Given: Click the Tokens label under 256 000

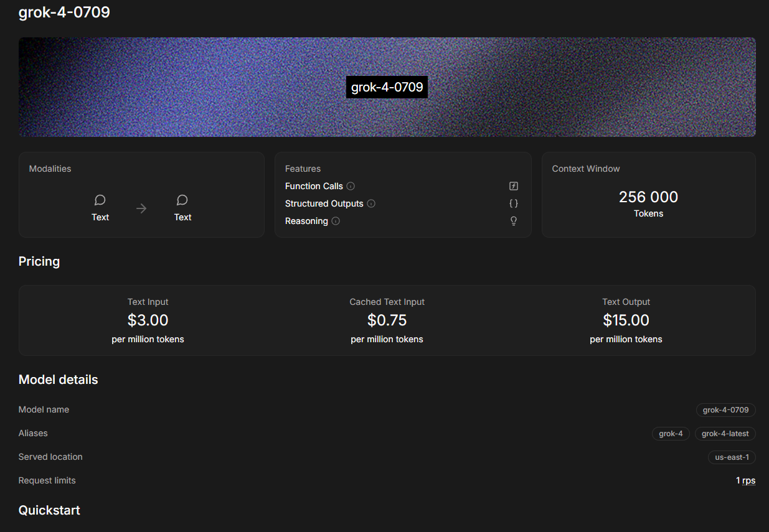Looking at the screenshot, I should (x=648, y=213).
